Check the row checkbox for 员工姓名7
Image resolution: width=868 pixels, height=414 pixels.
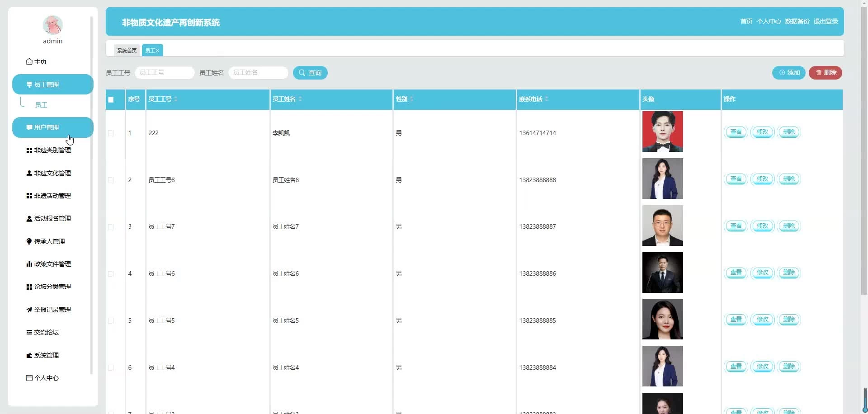[x=111, y=227]
